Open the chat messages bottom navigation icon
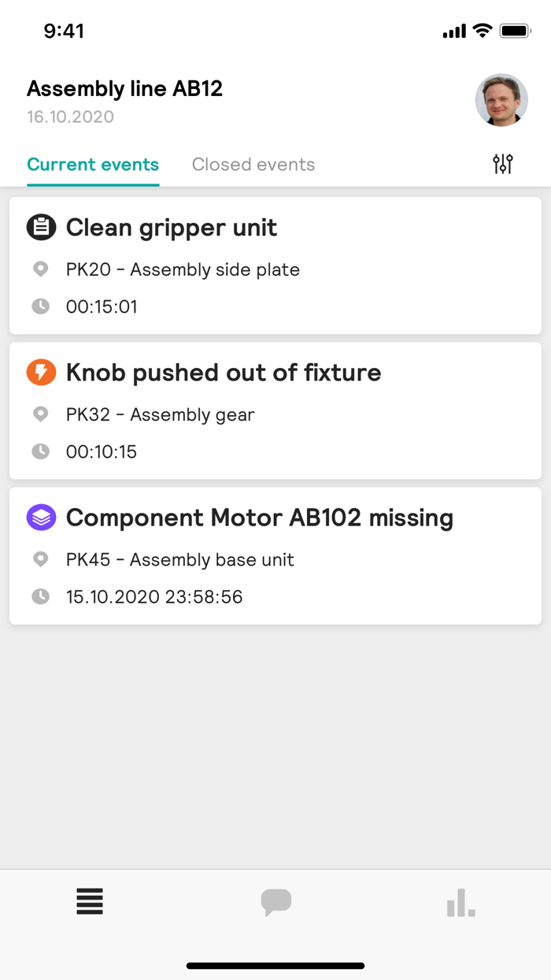 tap(275, 902)
